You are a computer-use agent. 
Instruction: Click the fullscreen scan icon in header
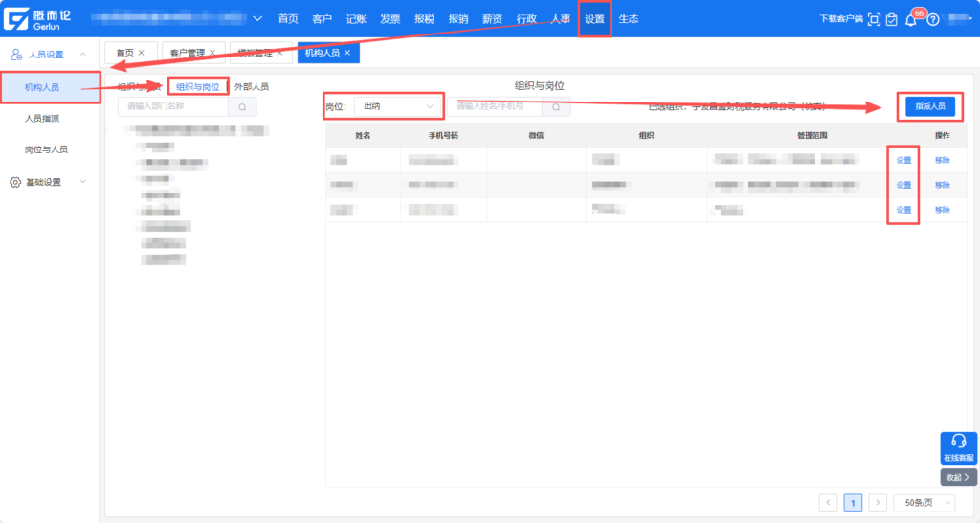coord(874,20)
